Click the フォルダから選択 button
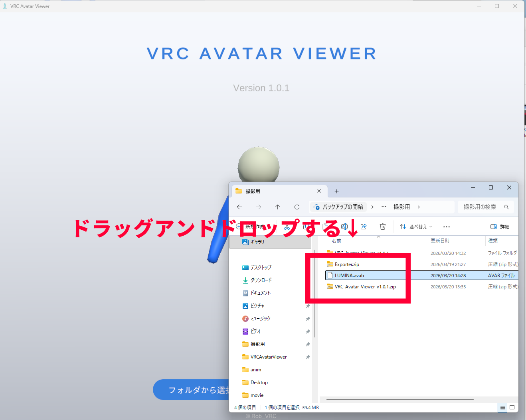 pos(192,390)
